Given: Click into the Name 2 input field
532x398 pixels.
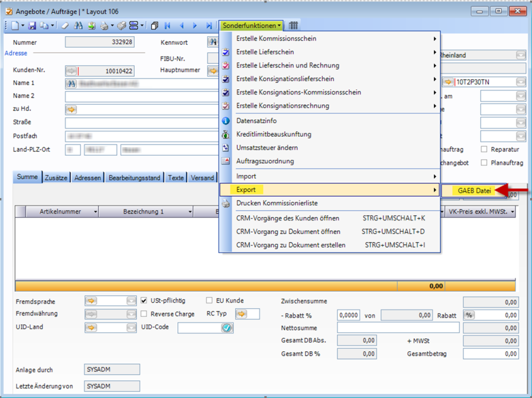Looking at the screenshot, I should click(142, 96).
